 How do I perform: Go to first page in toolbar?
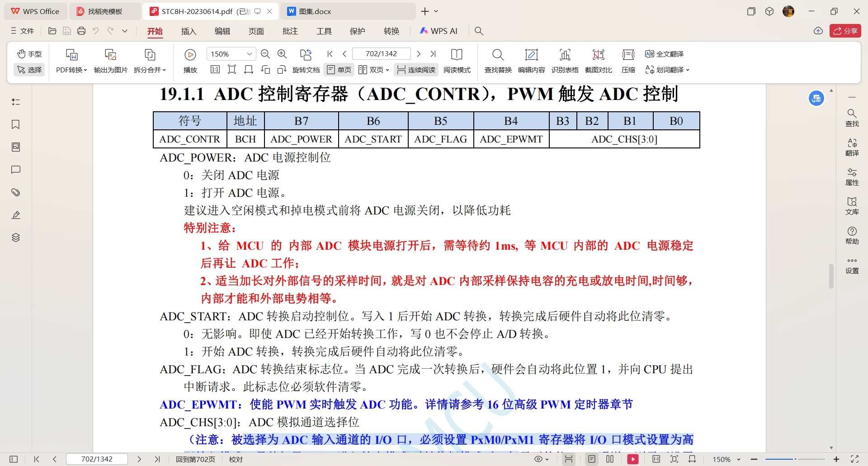click(x=330, y=54)
